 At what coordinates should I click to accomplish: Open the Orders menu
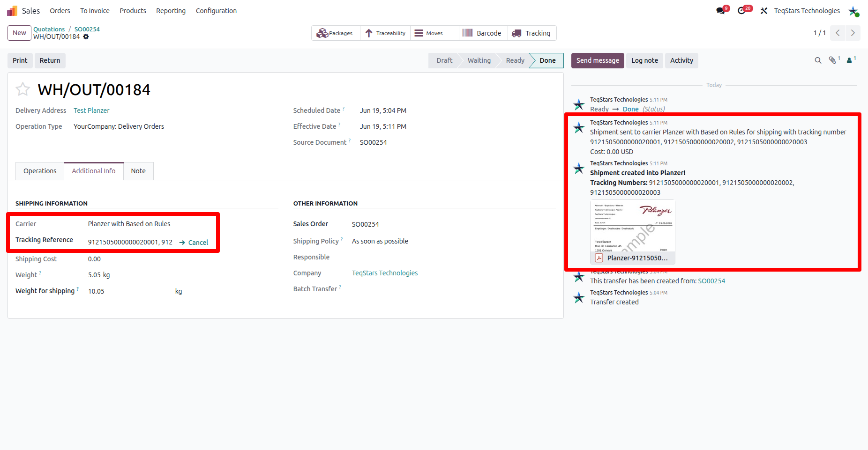tap(60, 11)
